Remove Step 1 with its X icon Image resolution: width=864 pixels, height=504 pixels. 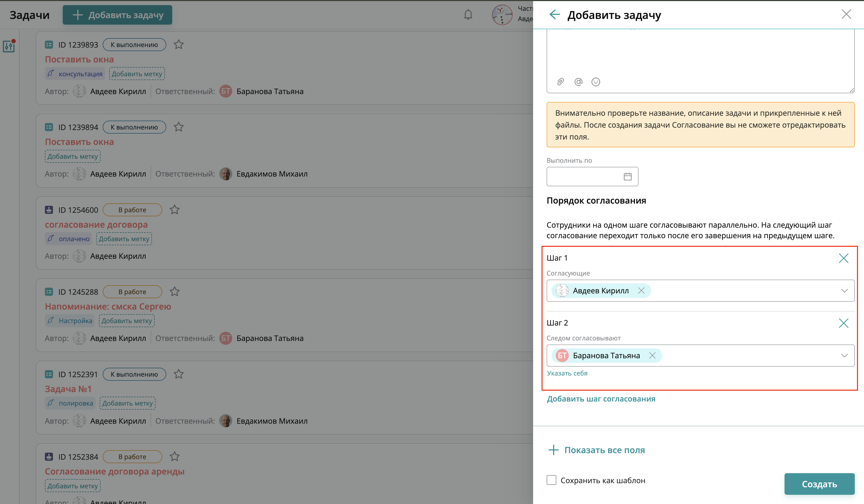tap(843, 258)
